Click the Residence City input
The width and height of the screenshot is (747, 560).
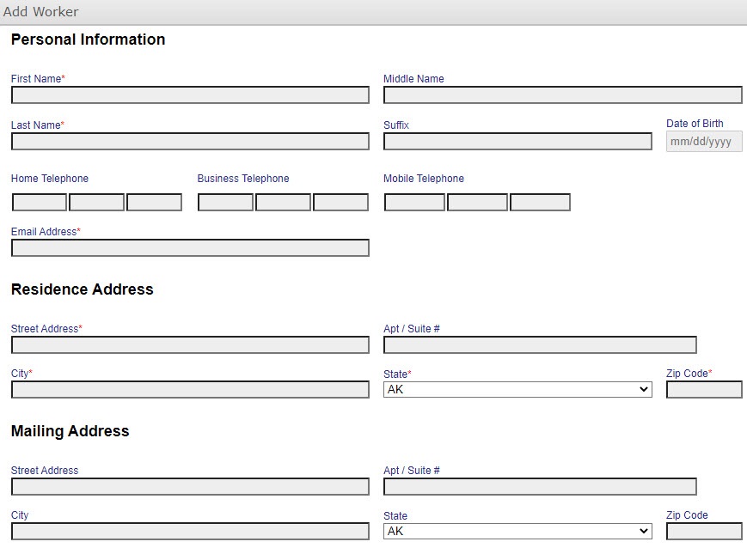pos(190,390)
